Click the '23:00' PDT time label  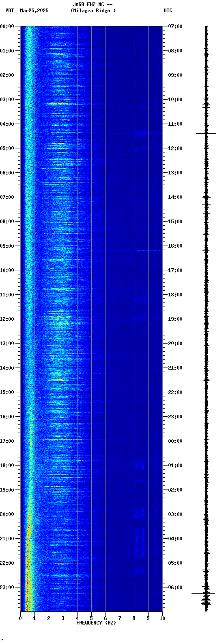click(x=7, y=587)
